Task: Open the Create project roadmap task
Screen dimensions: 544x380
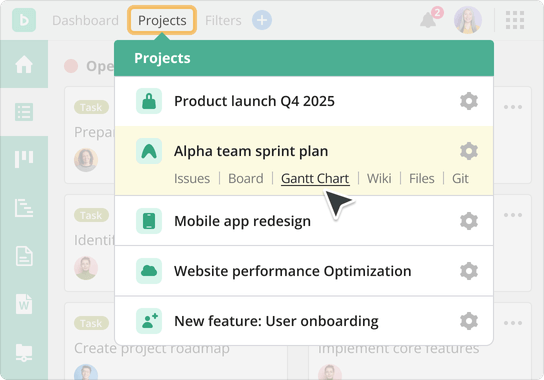Action: coord(152,349)
